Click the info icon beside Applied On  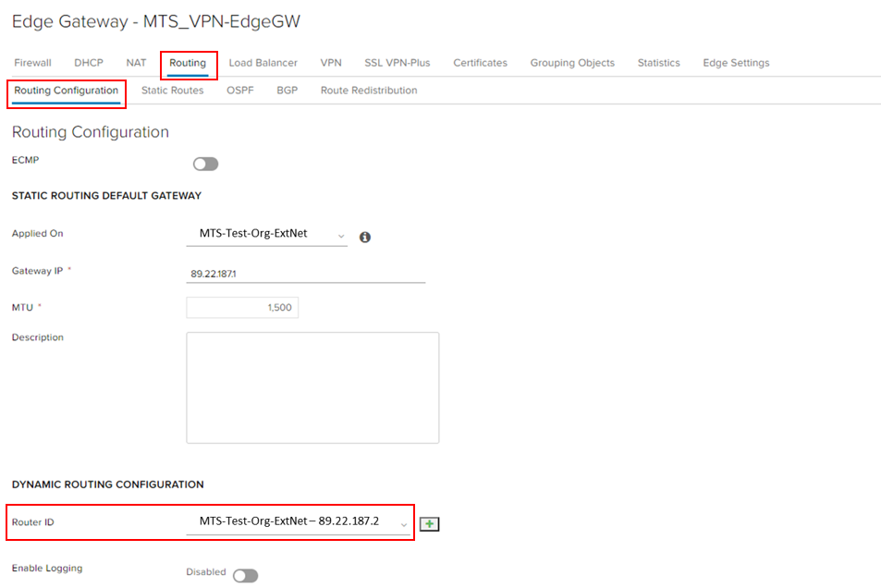pos(365,237)
